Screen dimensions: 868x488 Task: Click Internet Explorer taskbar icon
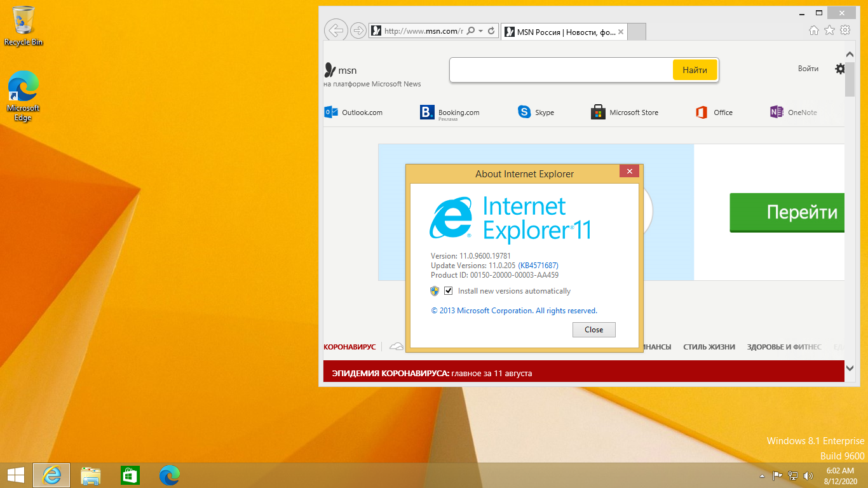point(51,475)
